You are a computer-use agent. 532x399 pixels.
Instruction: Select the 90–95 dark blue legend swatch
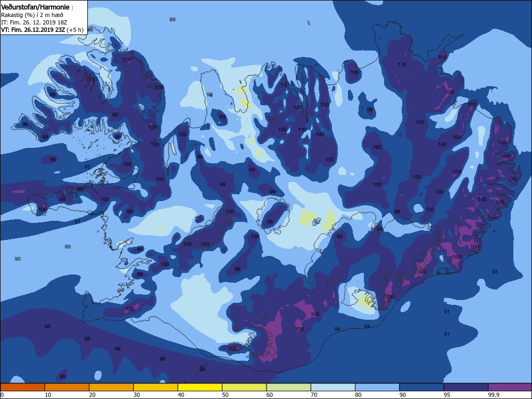point(422,387)
